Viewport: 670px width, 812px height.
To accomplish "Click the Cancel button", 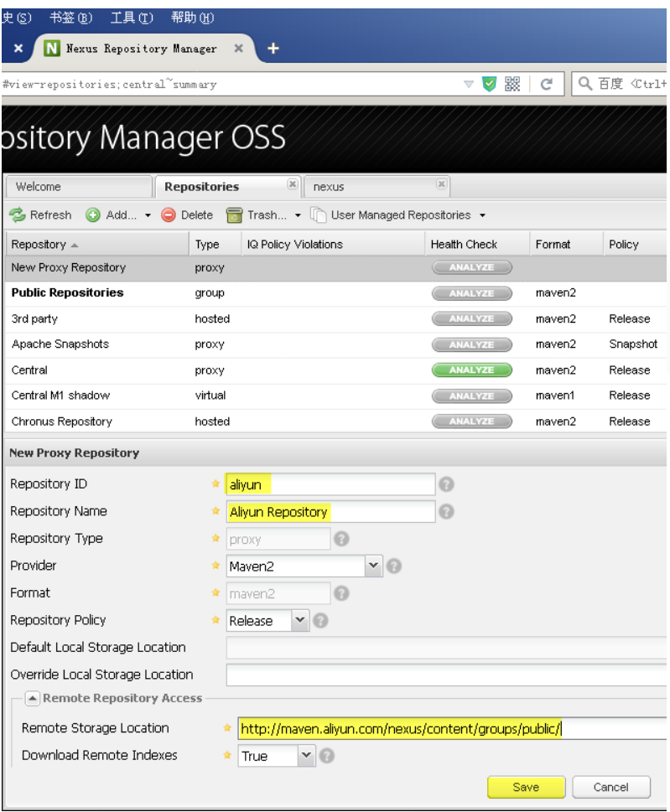I will (610, 787).
